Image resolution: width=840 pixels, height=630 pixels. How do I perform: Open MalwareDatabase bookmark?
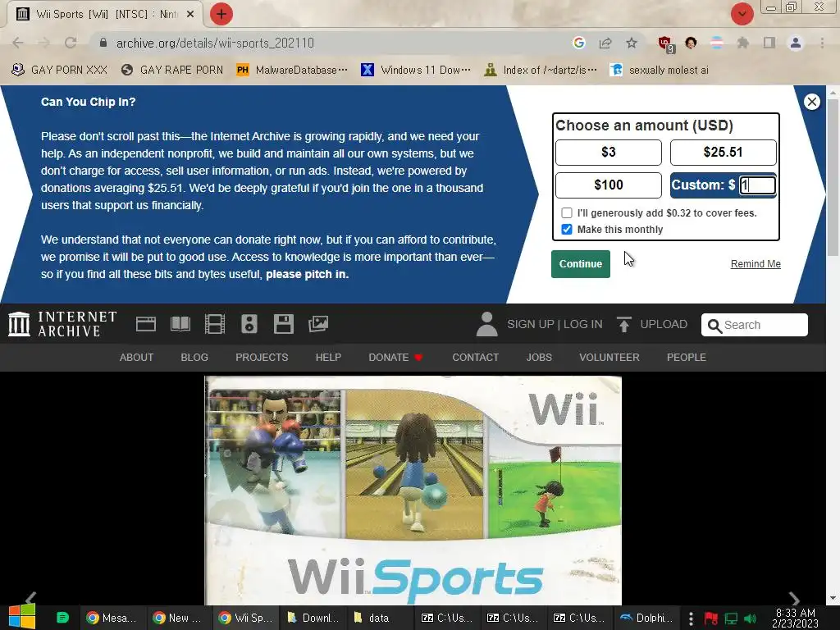[292, 70]
